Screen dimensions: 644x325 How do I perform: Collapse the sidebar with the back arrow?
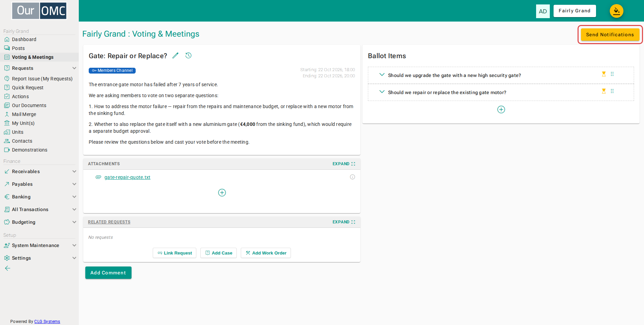(x=8, y=268)
